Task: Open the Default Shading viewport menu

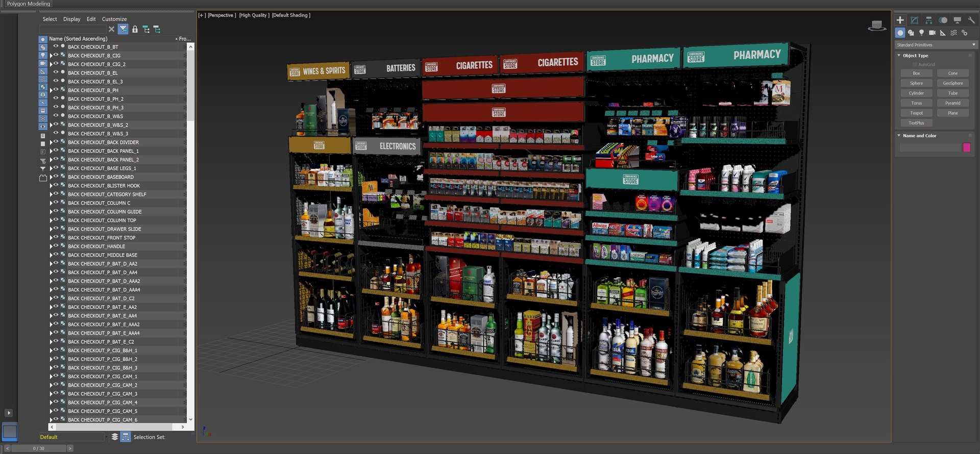Action: coord(291,15)
